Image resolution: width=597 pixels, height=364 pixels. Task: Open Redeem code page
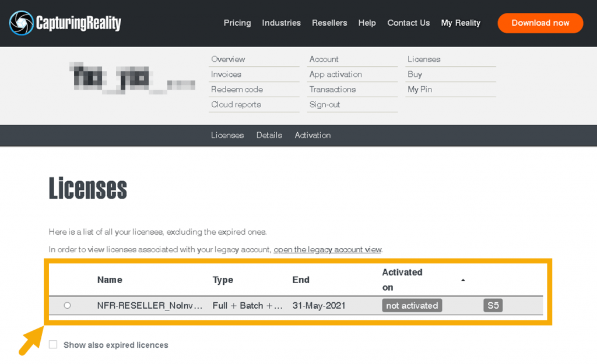(x=237, y=89)
